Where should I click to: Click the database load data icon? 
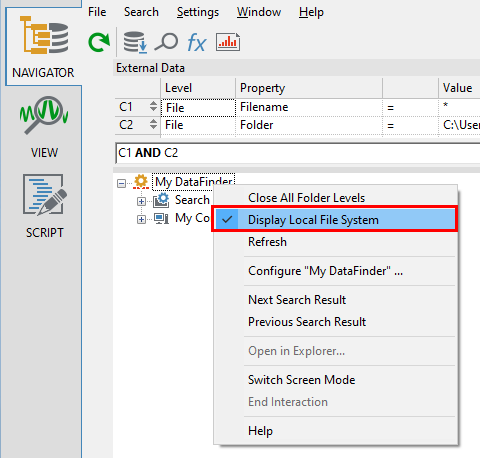pyautogui.click(x=135, y=42)
